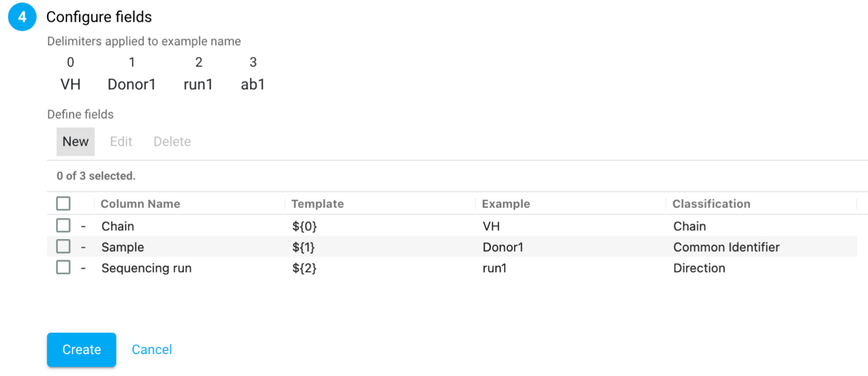Toggle the select-all header checkbox
Image resolution: width=868 pixels, height=376 pixels.
coord(63,203)
